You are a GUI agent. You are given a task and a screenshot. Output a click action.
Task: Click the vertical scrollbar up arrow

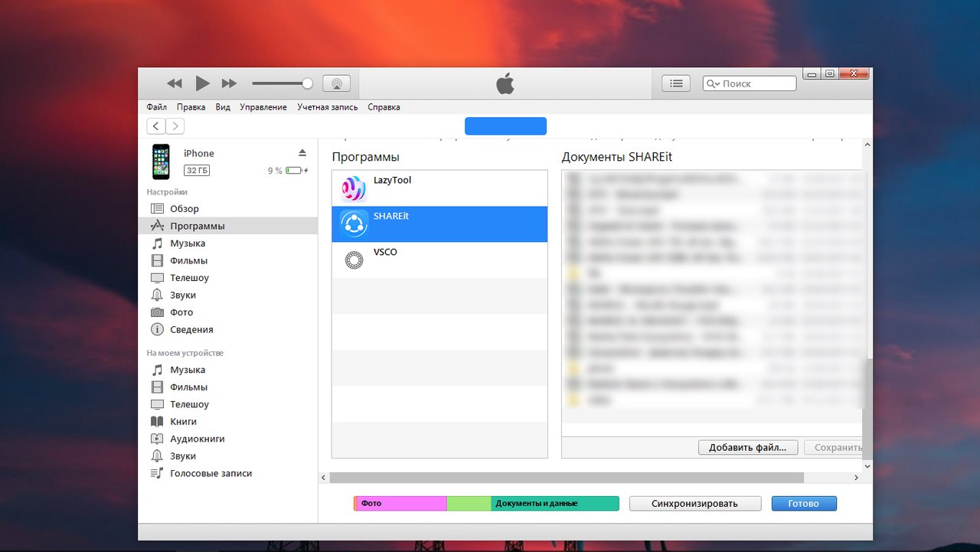tap(867, 145)
